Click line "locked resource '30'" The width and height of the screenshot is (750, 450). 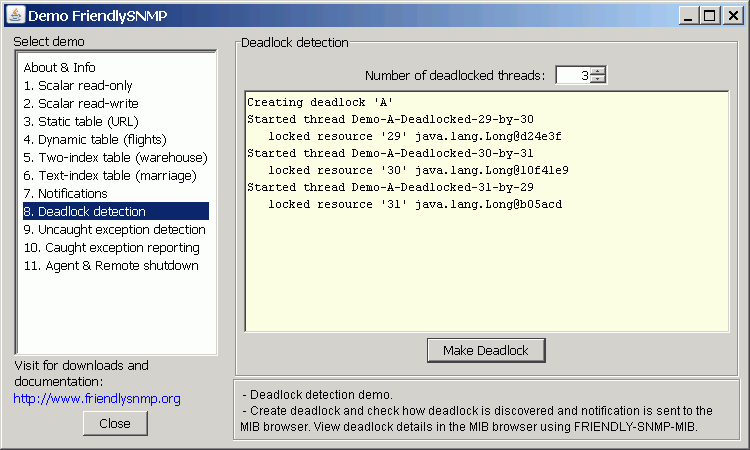(418, 170)
